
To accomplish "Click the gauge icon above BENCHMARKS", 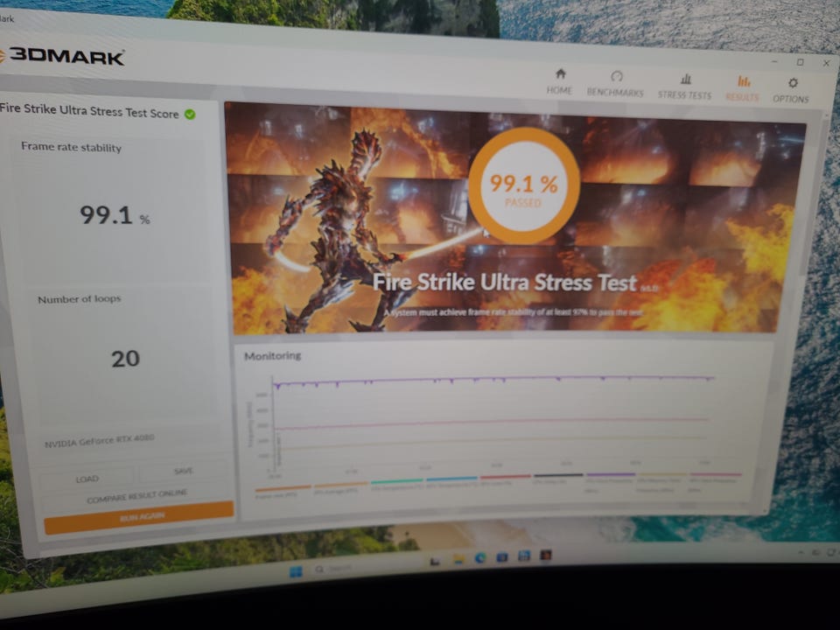I will (617, 76).
